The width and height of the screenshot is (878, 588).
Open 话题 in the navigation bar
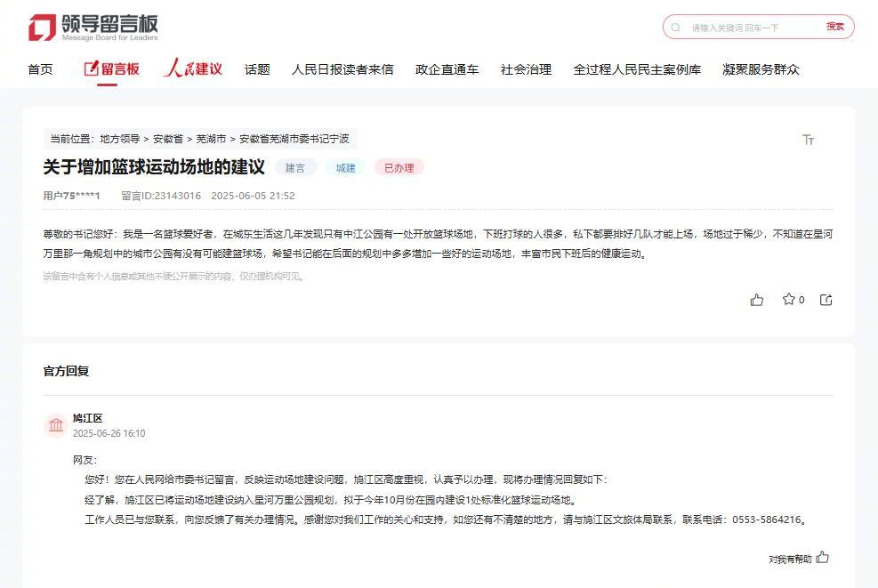(257, 69)
